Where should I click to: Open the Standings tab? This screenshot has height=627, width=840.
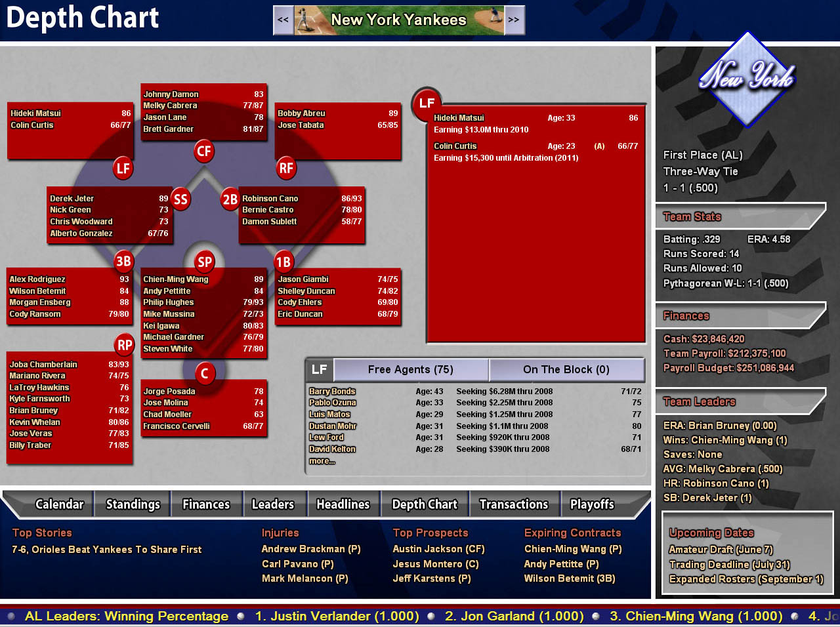(133, 504)
